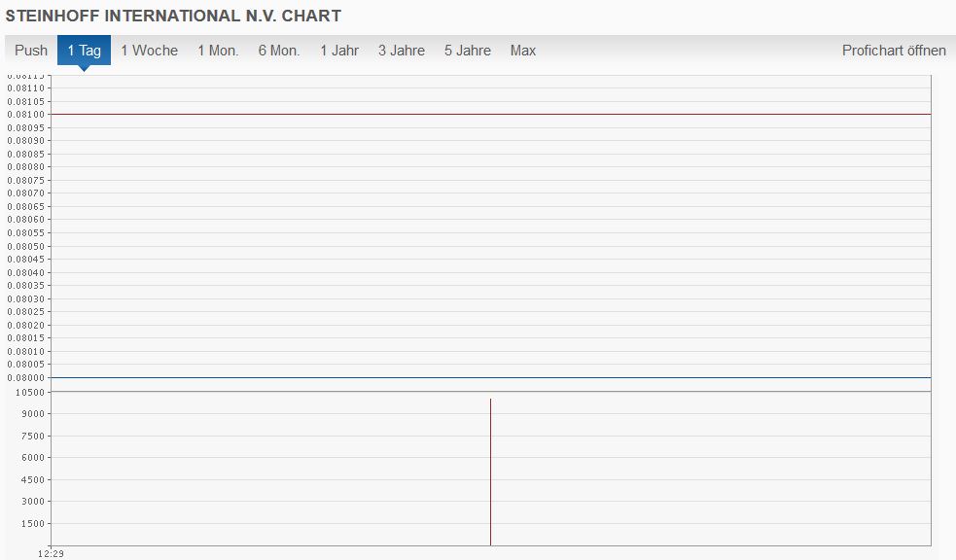Image resolution: width=956 pixels, height=560 pixels.
Task: Select the "1 Woche" time range tab
Action: point(148,50)
